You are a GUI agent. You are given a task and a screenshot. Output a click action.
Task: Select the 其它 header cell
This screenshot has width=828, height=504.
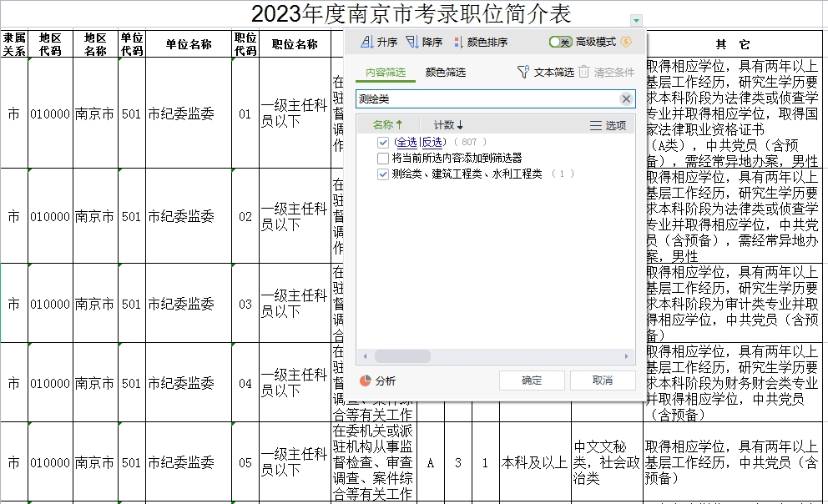click(733, 43)
